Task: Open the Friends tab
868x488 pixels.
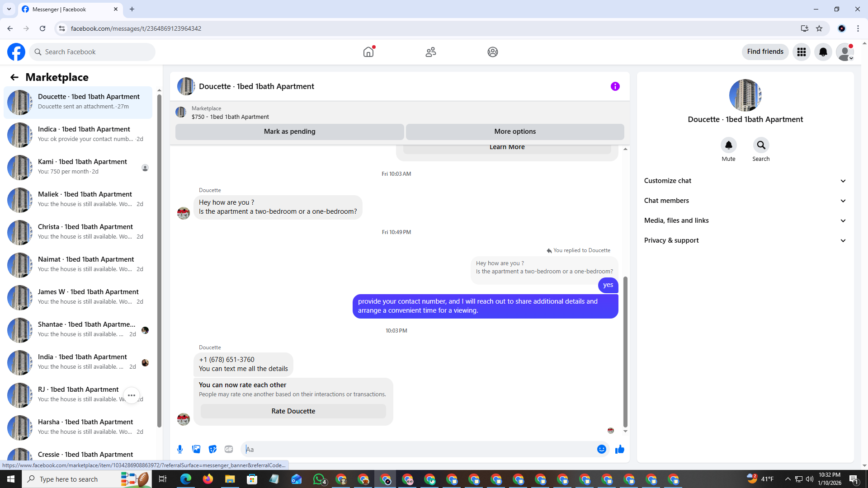Action: [430, 52]
